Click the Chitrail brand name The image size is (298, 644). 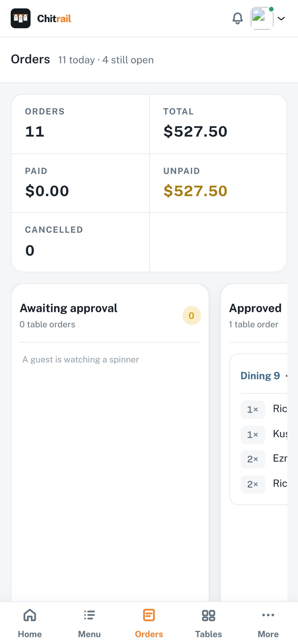[54, 19]
